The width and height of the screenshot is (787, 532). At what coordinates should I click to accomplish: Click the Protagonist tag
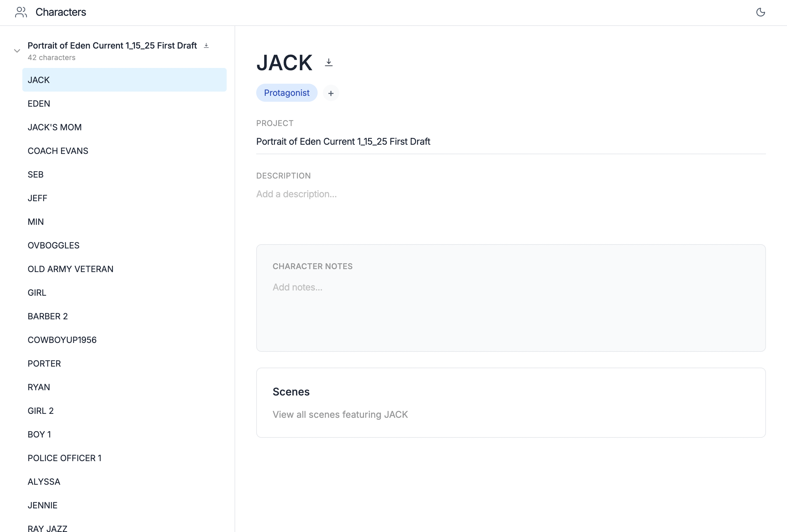[286, 93]
